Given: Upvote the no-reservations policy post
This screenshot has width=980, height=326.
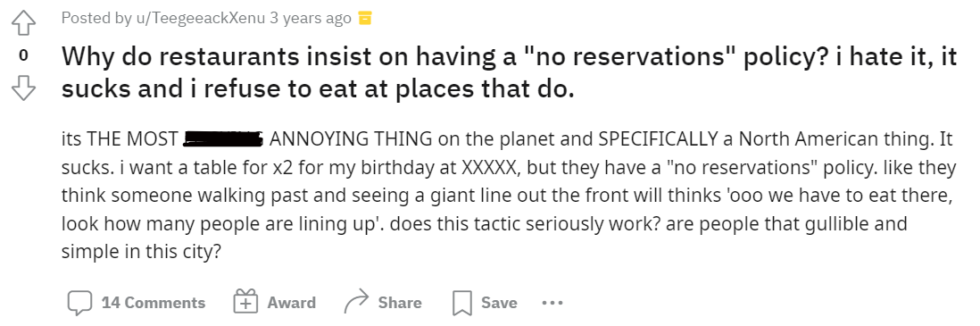Looking at the screenshot, I should pyautogui.click(x=23, y=24).
